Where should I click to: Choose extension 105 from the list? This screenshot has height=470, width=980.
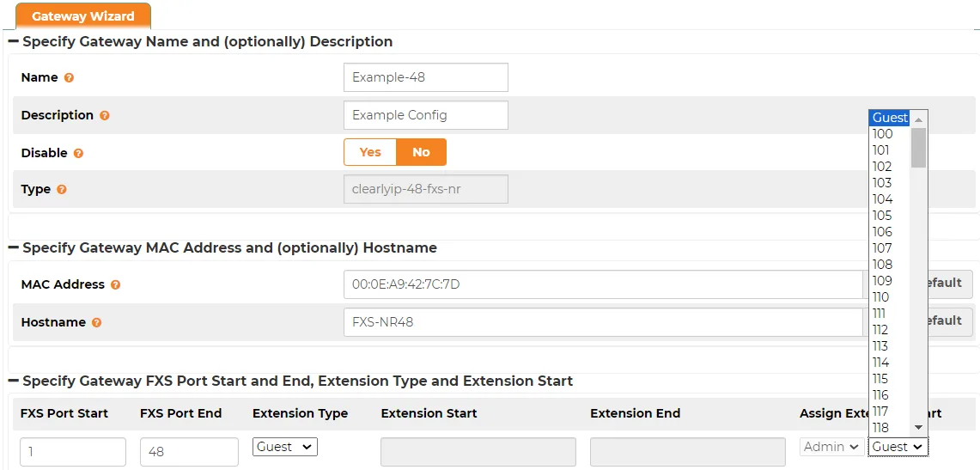(890, 216)
